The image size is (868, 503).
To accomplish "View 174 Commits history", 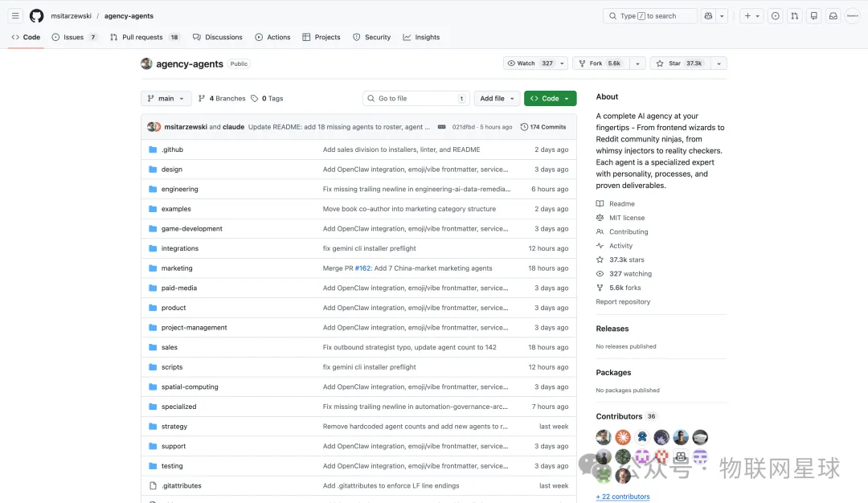I will tap(543, 127).
